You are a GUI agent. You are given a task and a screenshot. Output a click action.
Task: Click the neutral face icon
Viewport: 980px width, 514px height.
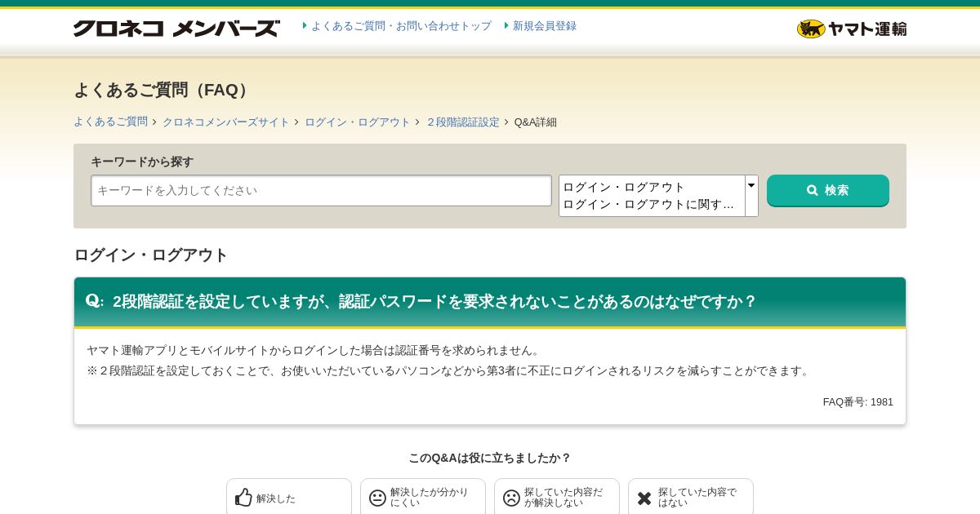(x=377, y=498)
